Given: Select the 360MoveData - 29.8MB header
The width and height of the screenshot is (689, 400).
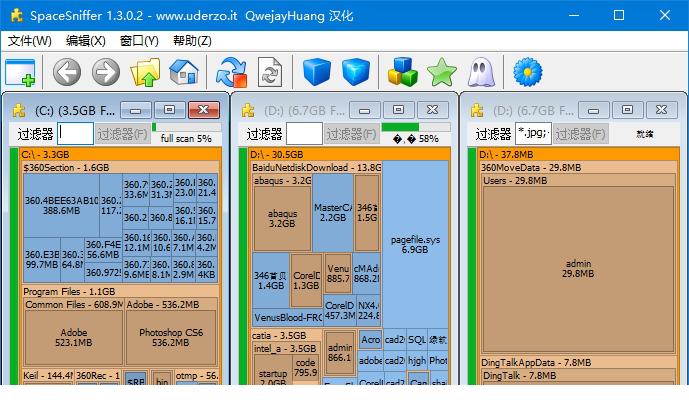Looking at the screenshot, I should [x=579, y=167].
